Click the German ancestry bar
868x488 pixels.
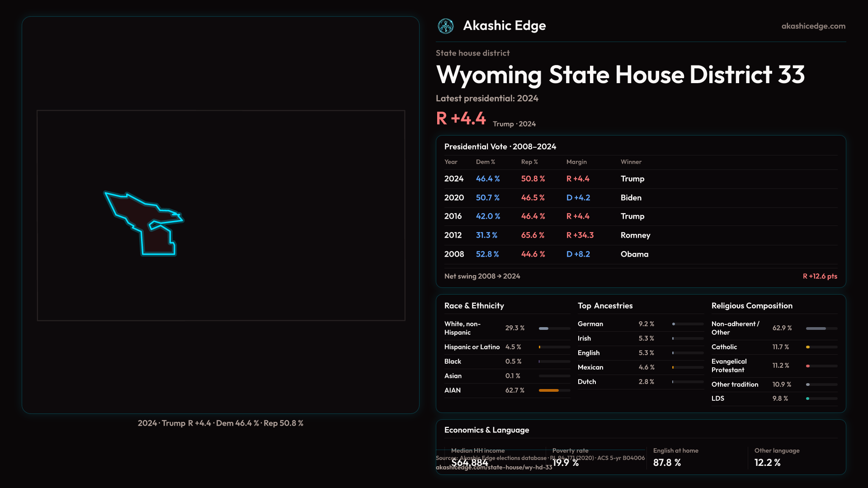674,324
